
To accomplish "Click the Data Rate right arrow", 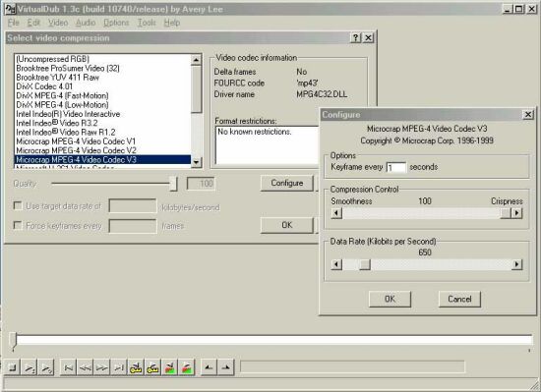I will [516, 264].
